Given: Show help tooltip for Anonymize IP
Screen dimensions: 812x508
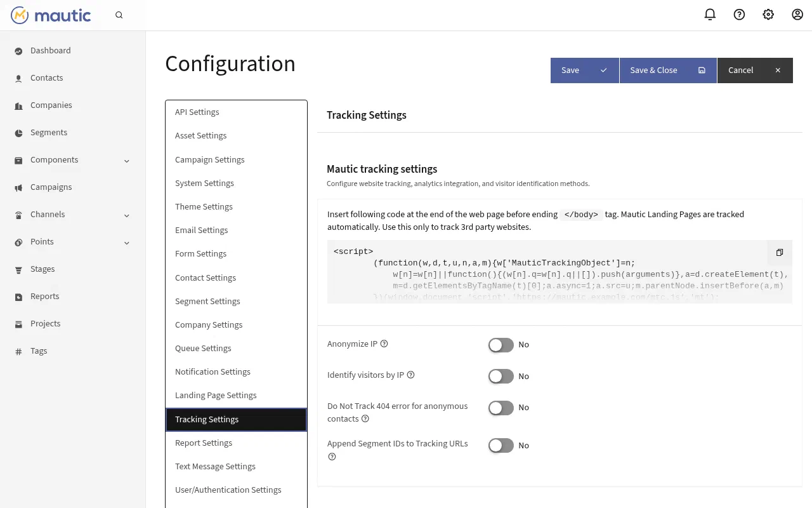Looking at the screenshot, I should [x=384, y=344].
